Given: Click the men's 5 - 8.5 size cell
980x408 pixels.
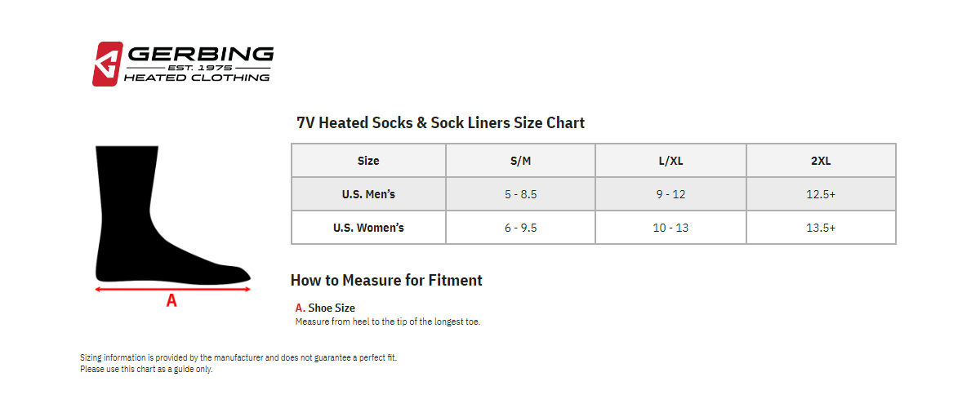Looking at the screenshot, I should 520,194.
